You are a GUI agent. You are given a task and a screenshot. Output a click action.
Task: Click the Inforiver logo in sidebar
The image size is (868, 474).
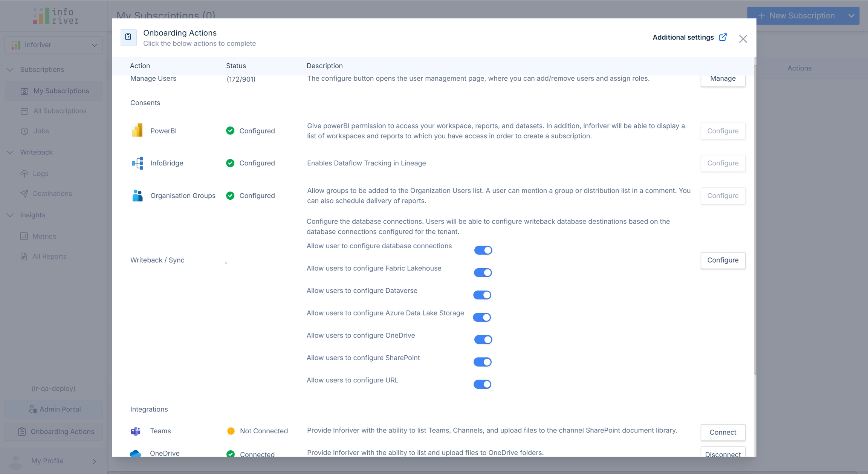pyautogui.click(x=55, y=16)
